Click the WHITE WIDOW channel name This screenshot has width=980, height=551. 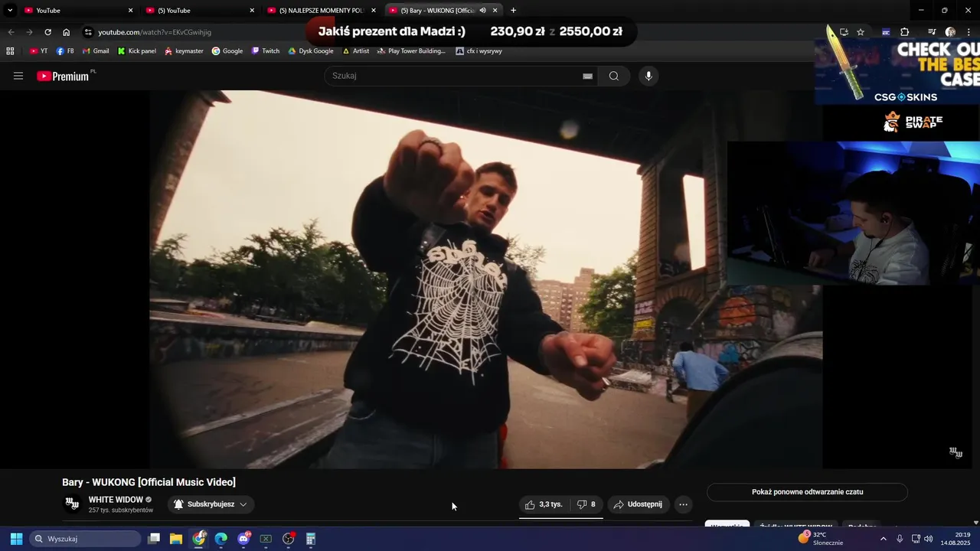click(116, 500)
